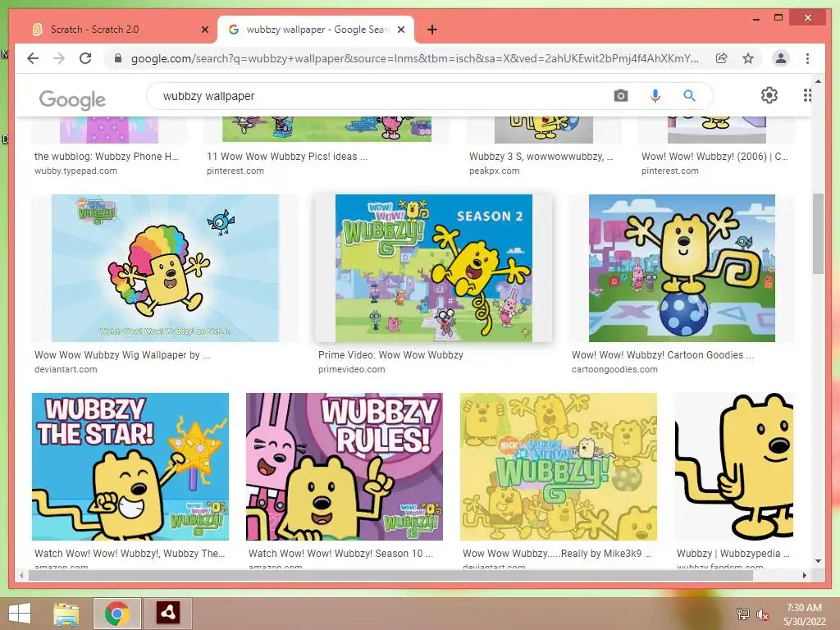Click the Google logo
840x630 pixels.
(72, 99)
